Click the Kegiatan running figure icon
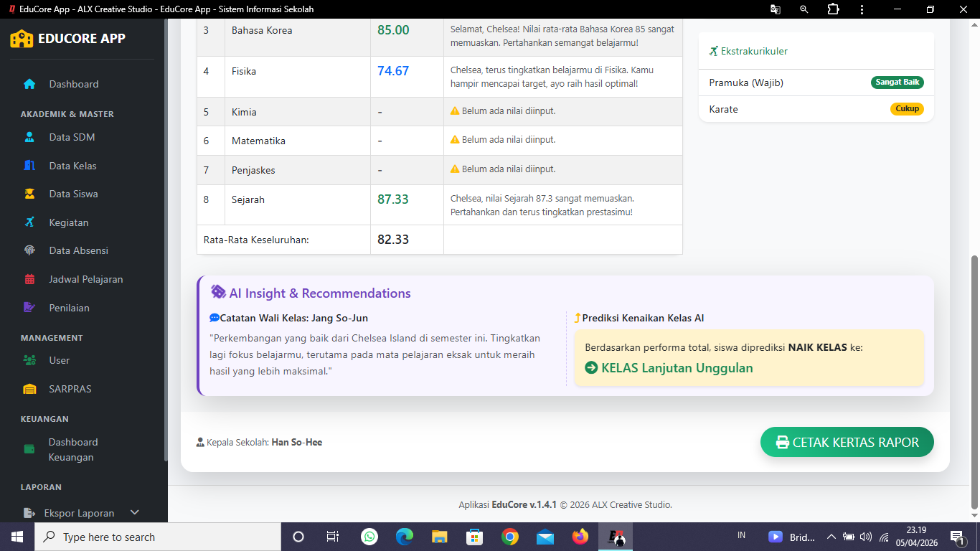This screenshot has height=551, width=980. [29, 222]
